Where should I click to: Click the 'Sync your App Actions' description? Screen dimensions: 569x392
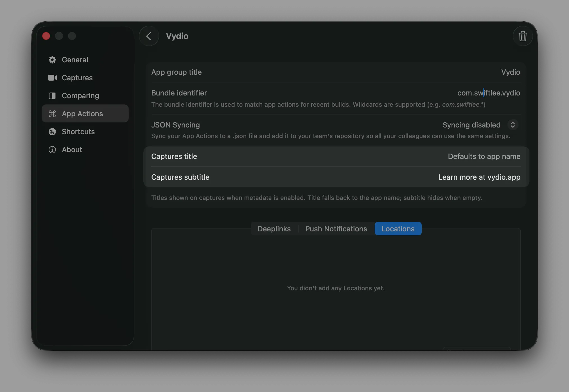[x=331, y=136]
